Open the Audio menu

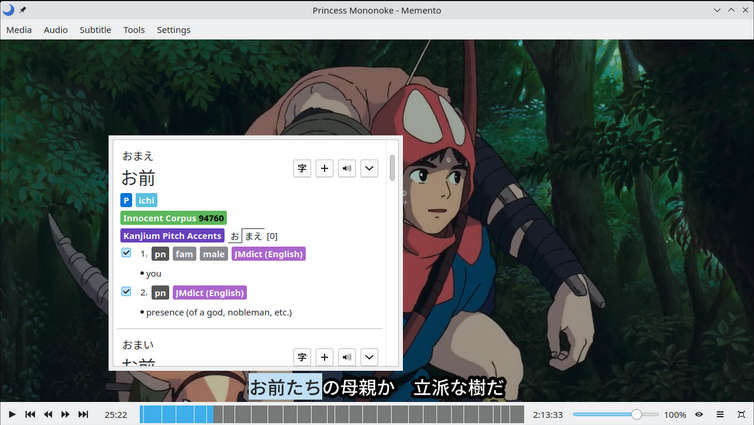[56, 30]
